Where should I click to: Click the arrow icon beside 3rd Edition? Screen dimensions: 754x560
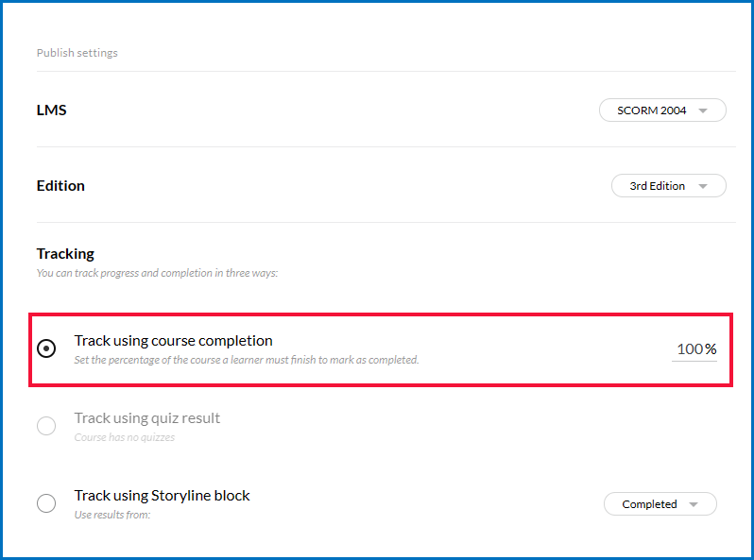(x=702, y=186)
